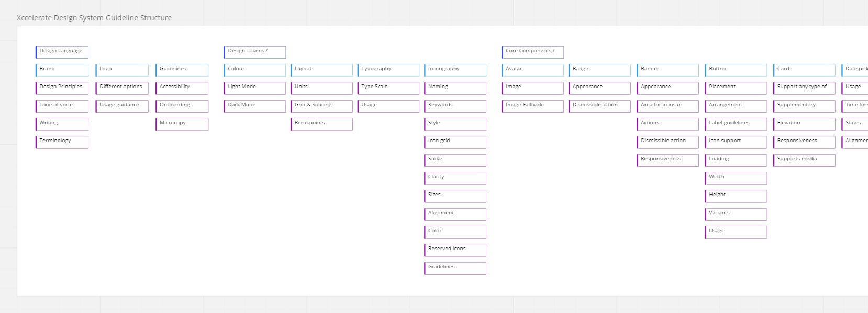The width and height of the screenshot is (868, 313).
Task: Click the Icon support card
Action: tap(736, 142)
